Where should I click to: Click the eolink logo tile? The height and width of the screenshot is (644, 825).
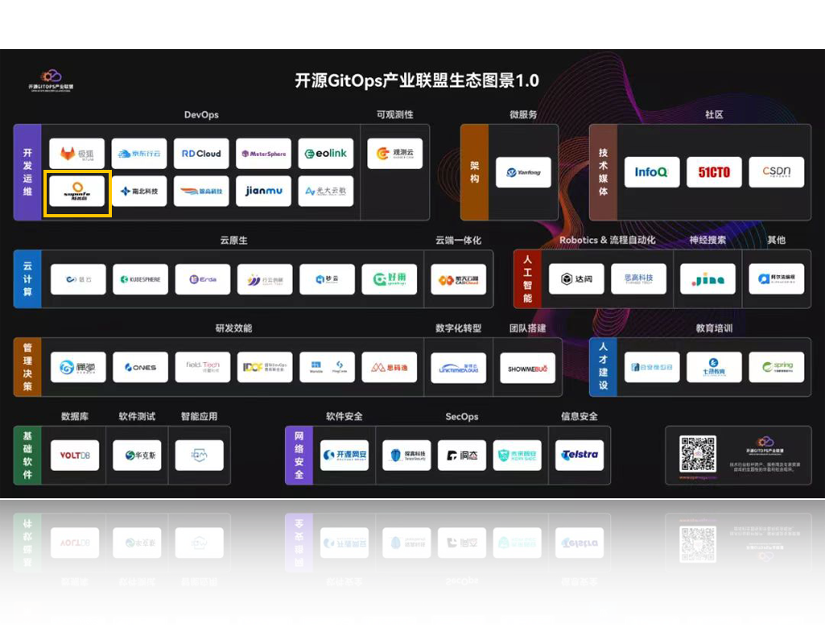326,154
